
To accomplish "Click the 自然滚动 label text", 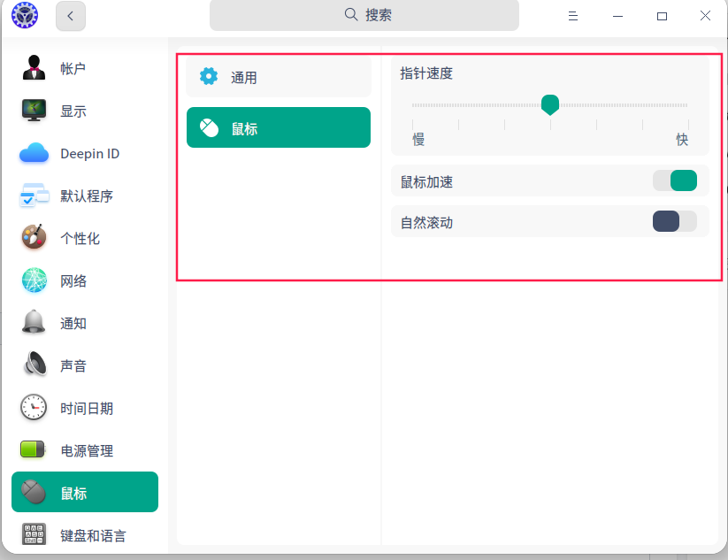I will click(426, 222).
